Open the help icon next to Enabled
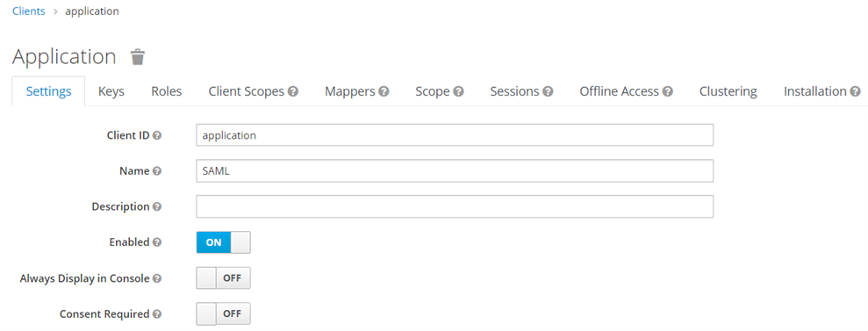 tap(157, 242)
